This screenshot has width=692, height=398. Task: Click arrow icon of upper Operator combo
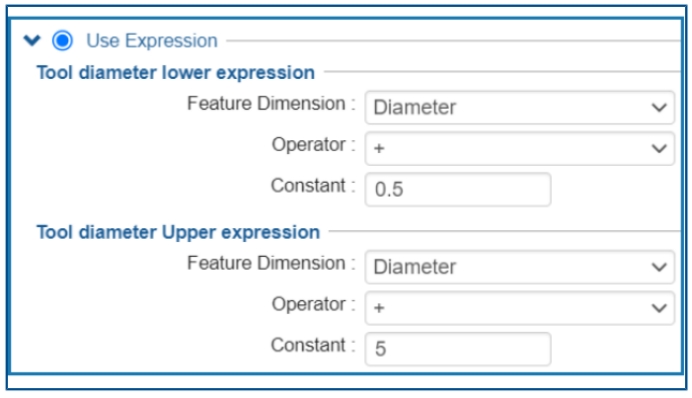pyautogui.click(x=659, y=308)
